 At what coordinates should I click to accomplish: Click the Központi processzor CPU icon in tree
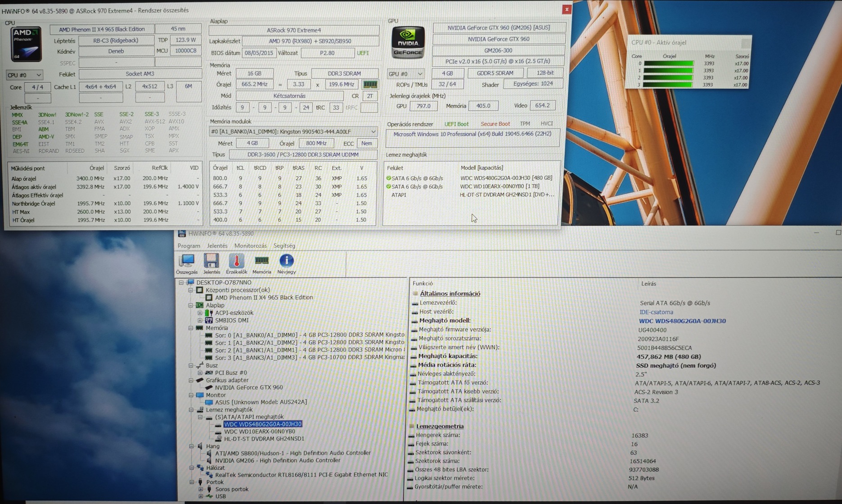[x=200, y=290]
